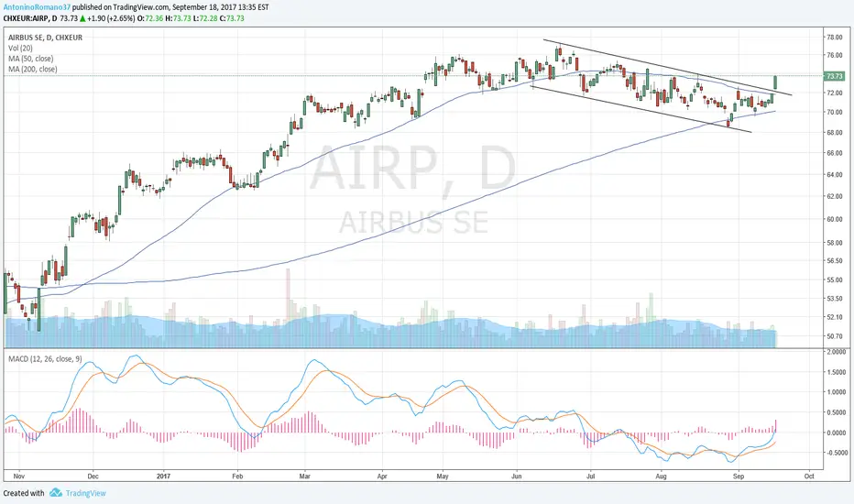Screen dimensions: 854x504
Task: Click the Aug date axis label
Action: pyautogui.click(x=661, y=477)
